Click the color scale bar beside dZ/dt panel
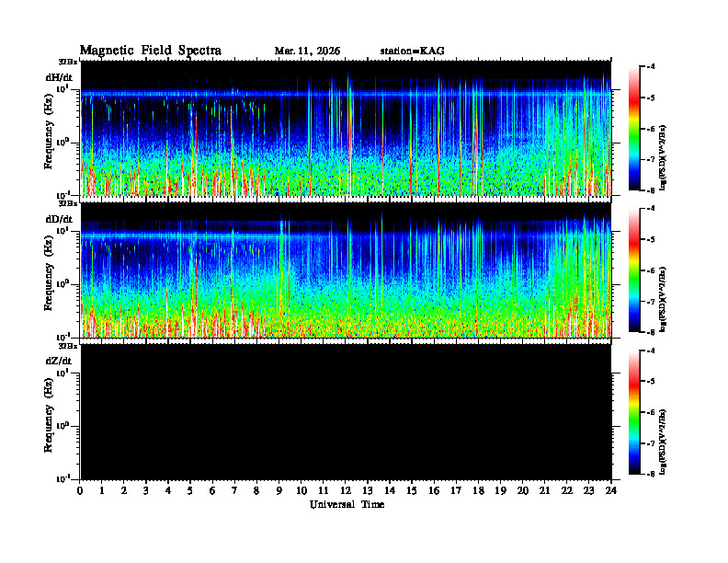 coord(634,412)
